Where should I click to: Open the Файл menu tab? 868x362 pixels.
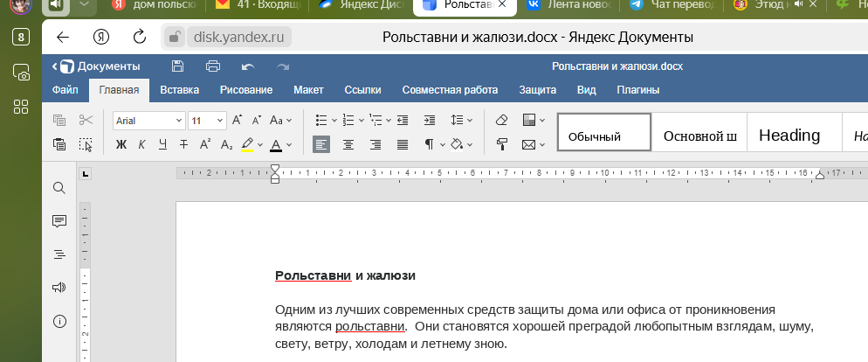click(65, 90)
